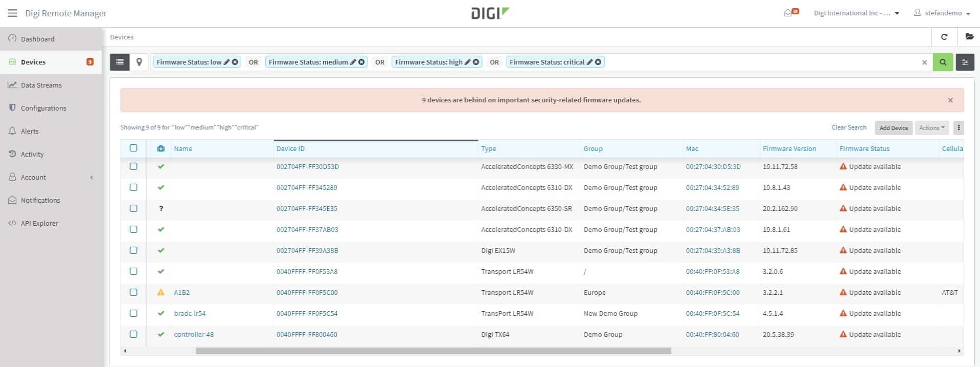Check the box for bradc-lr54 device
The width and height of the screenshot is (980, 367).
click(x=133, y=313)
